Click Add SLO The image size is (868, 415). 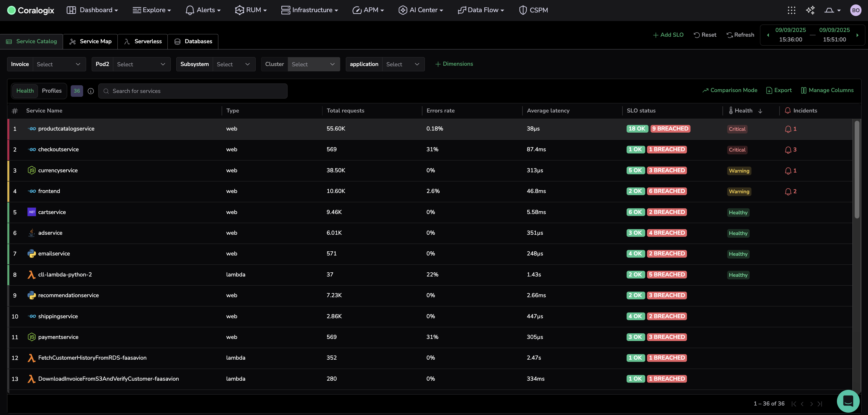click(668, 35)
